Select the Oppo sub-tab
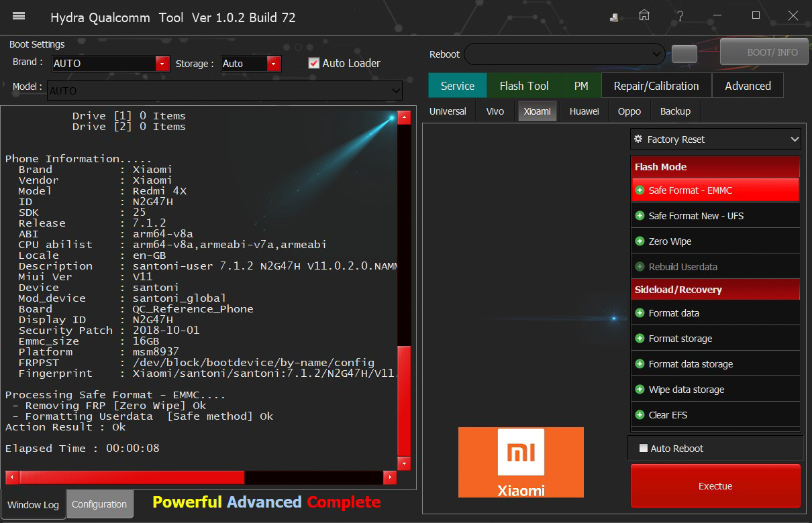The width and height of the screenshot is (812, 523). [x=629, y=111]
